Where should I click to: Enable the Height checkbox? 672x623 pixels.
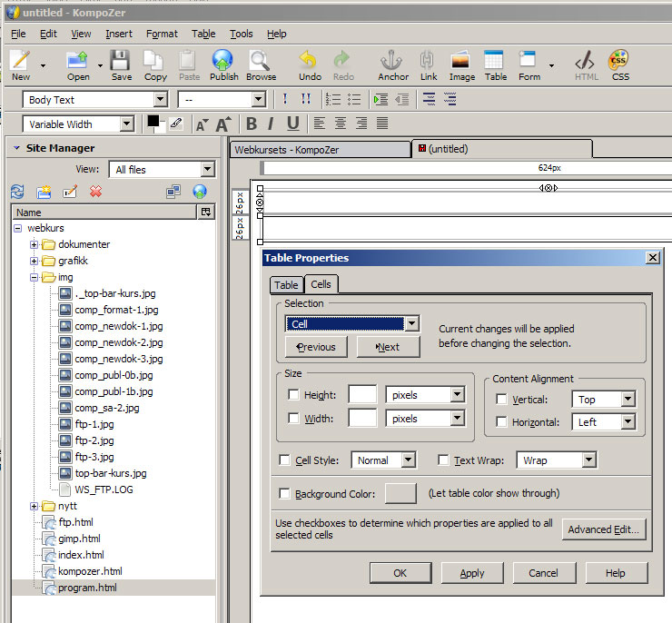tap(293, 395)
